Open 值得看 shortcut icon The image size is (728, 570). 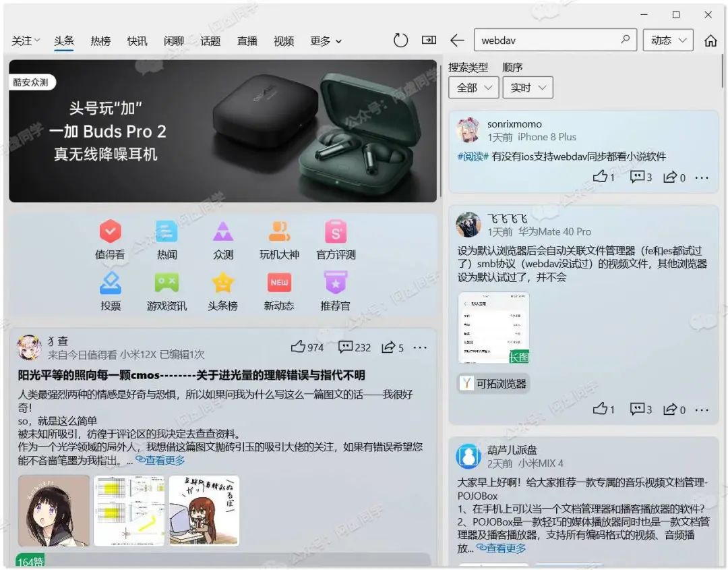111,231
